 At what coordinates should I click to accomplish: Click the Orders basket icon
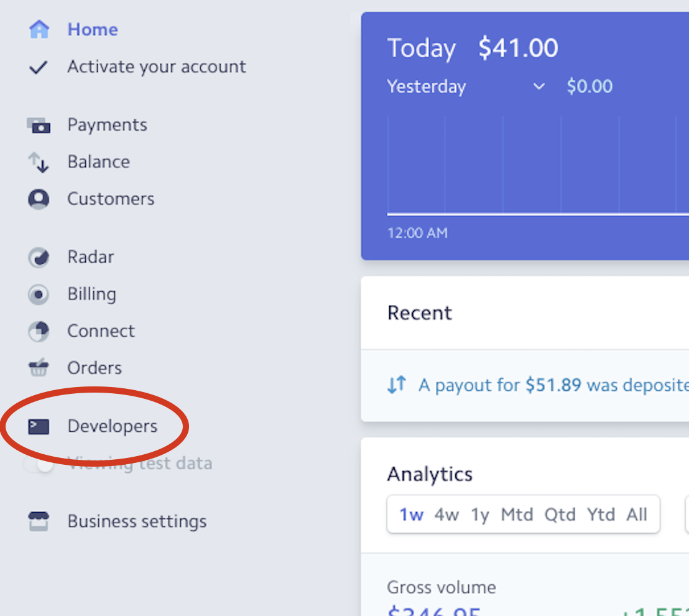point(39,367)
